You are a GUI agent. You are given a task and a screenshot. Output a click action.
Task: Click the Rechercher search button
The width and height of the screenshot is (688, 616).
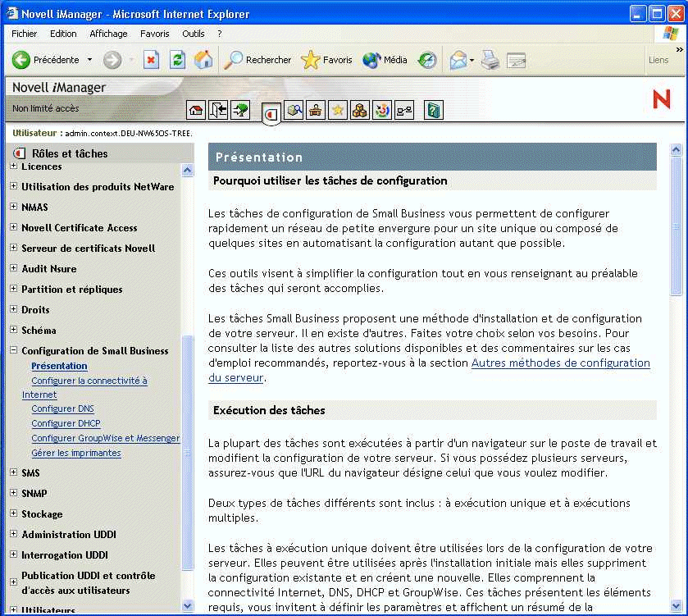(x=257, y=60)
